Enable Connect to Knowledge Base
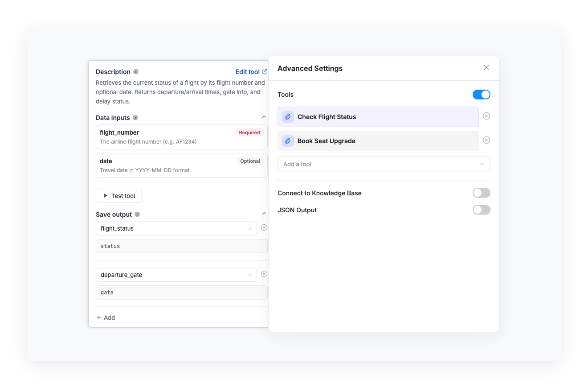This screenshot has width=588, height=388. (x=481, y=193)
